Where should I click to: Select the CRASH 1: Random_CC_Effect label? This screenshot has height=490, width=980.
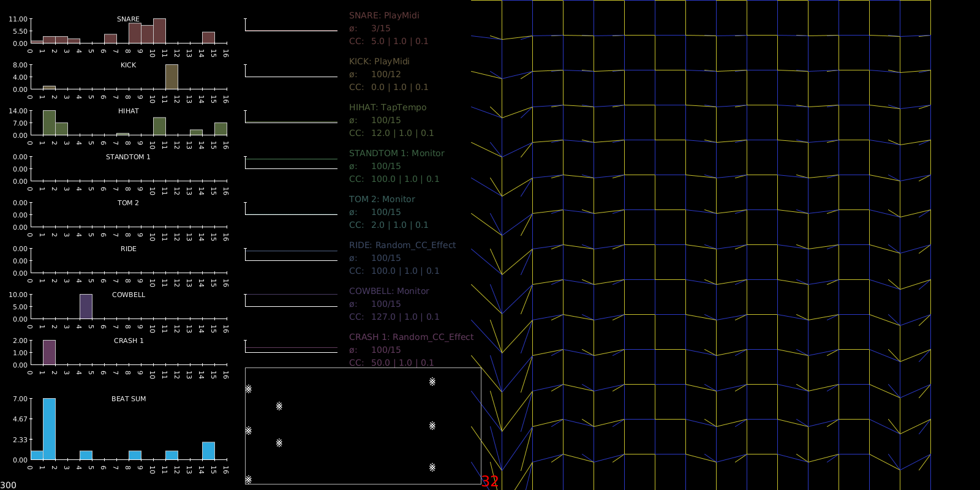point(412,337)
